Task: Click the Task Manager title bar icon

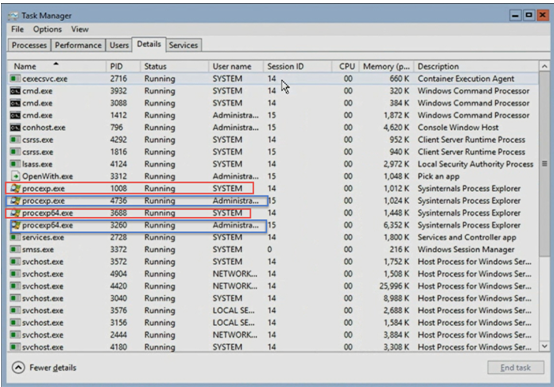Action: tap(13, 16)
